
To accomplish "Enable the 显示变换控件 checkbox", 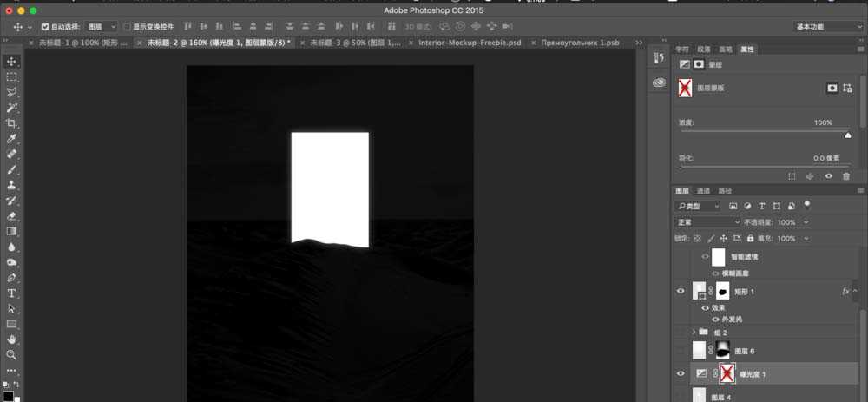I will [127, 27].
